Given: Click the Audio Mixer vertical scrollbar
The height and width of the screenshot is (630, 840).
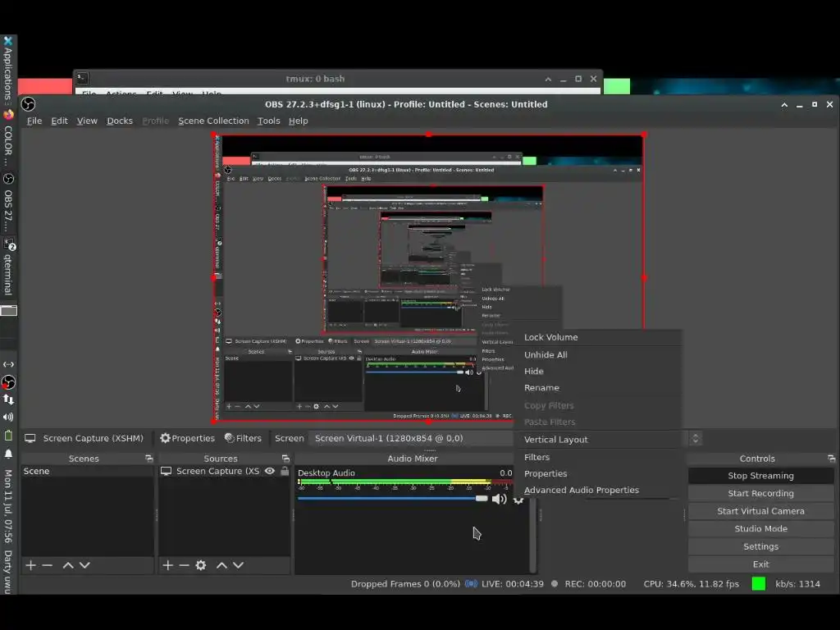Looking at the screenshot, I should click(x=532, y=536).
